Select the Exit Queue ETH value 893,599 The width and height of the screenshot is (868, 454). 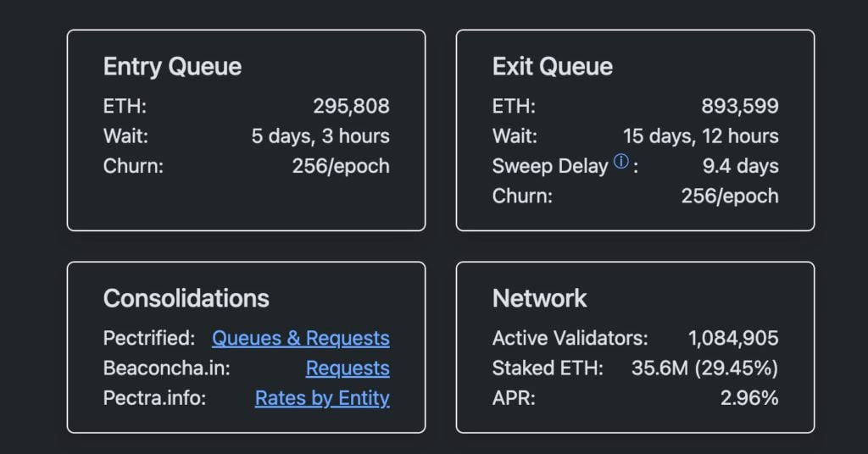(x=740, y=106)
